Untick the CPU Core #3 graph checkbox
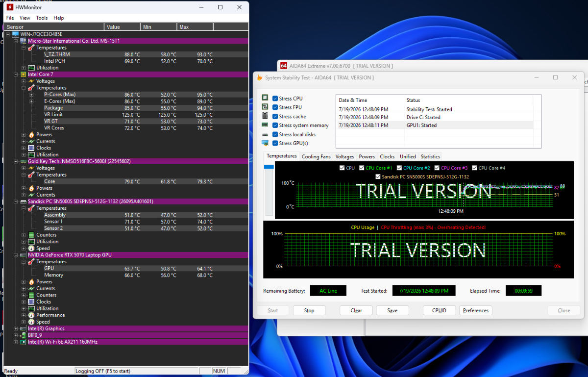Viewport: 588px width, 377px height. pos(437,168)
